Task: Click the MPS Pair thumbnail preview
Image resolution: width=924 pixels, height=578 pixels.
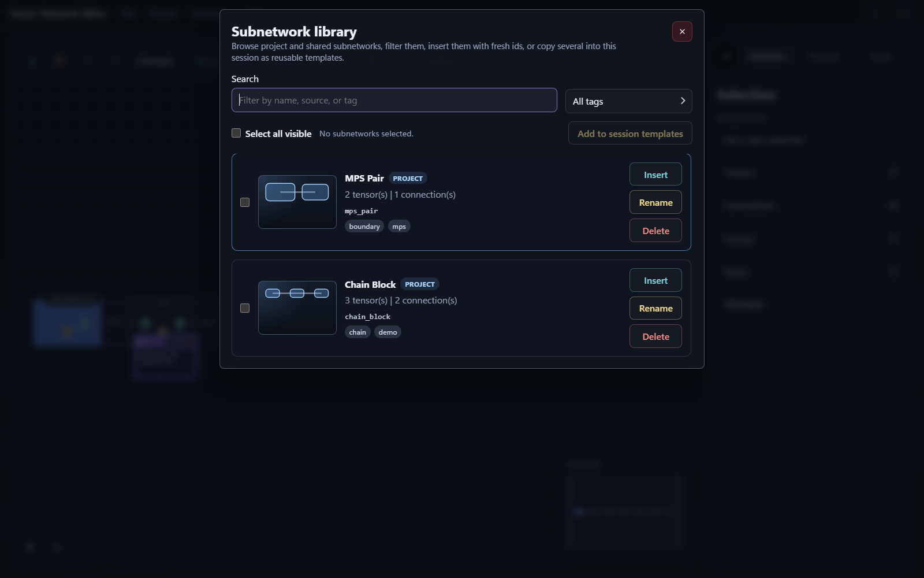Action: [297, 202]
